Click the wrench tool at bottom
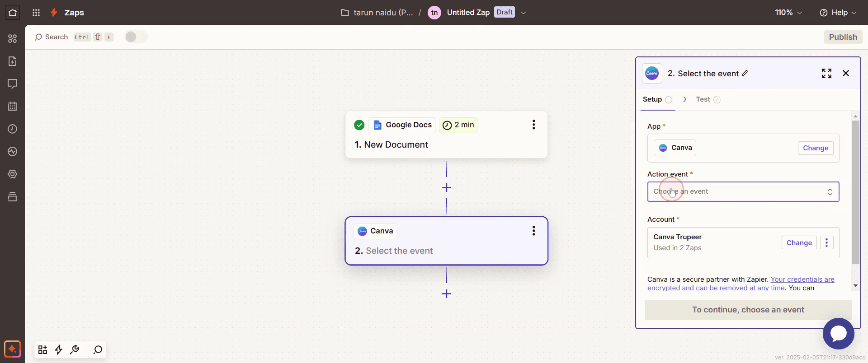The image size is (868, 363). point(75,349)
